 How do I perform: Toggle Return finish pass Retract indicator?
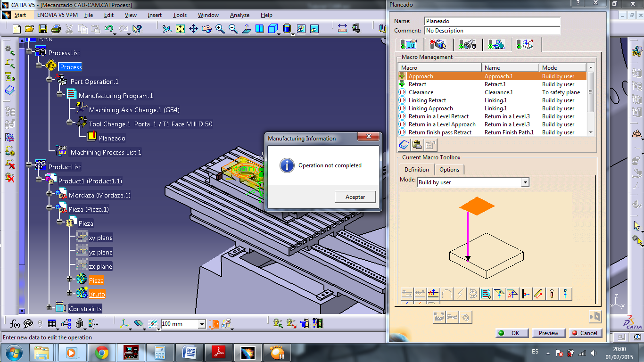[x=402, y=132]
